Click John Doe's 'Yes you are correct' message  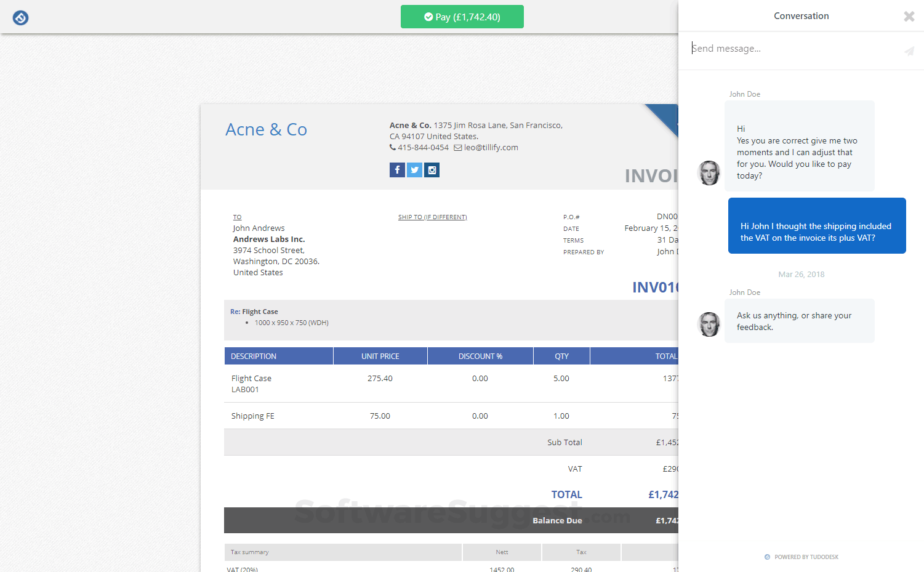coord(800,146)
